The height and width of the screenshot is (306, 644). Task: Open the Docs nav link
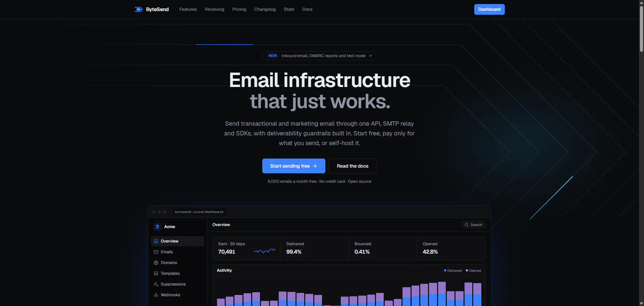point(307,9)
